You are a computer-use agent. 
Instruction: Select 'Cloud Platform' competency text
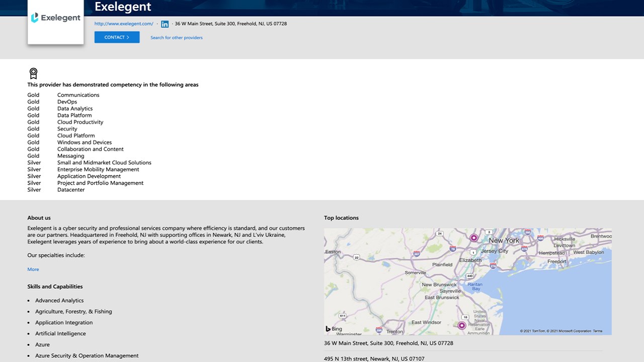tap(76, 136)
